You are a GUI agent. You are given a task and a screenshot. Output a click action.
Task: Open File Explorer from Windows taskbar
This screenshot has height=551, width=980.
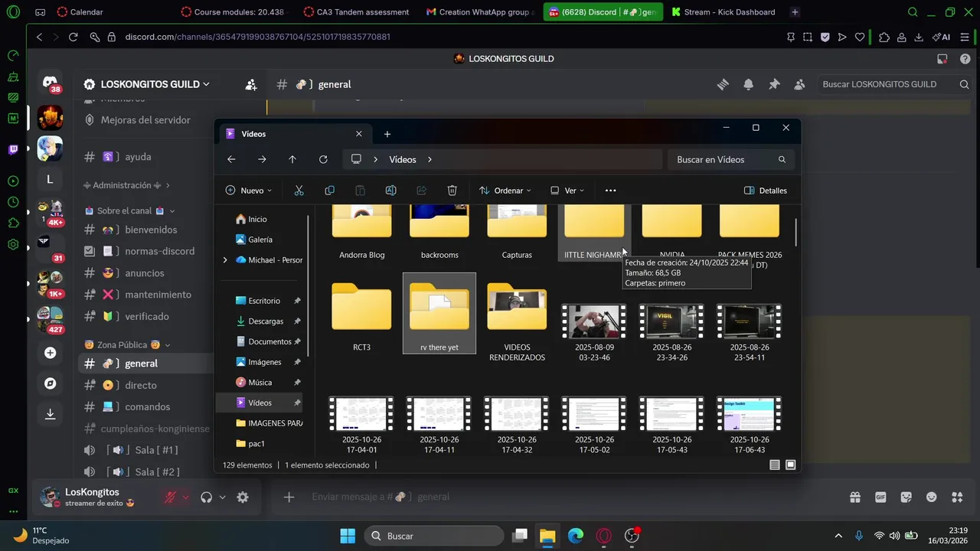point(547,536)
